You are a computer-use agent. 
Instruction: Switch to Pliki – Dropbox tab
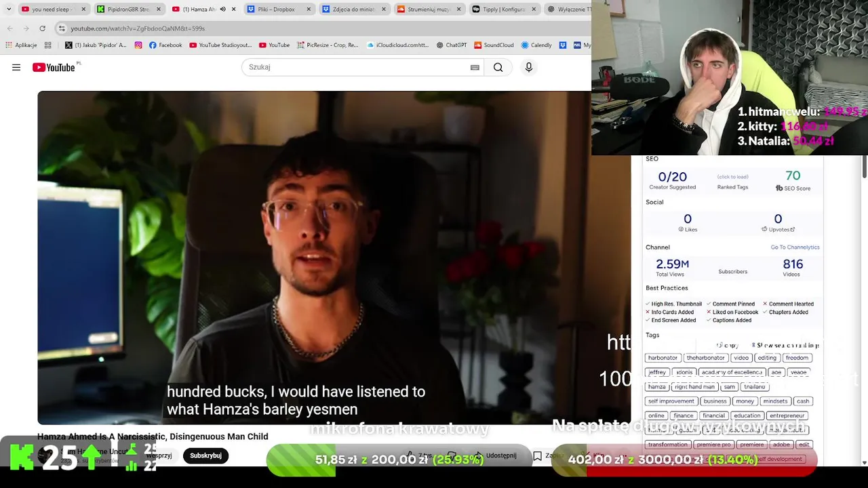(x=278, y=9)
